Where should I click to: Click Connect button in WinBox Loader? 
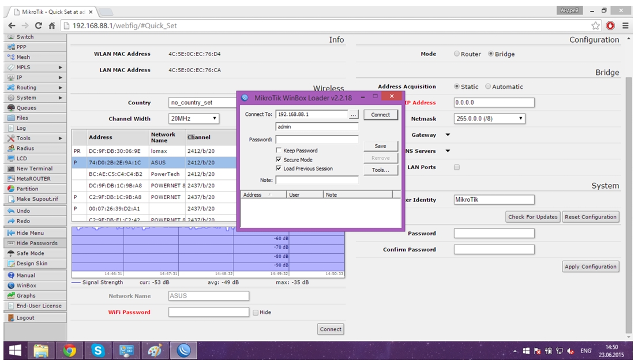[x=381, y=115]
